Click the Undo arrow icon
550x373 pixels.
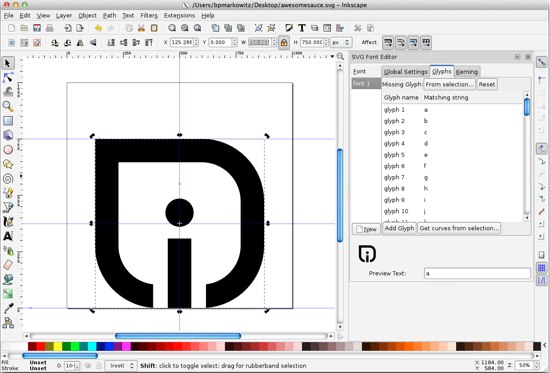(98, 28)
